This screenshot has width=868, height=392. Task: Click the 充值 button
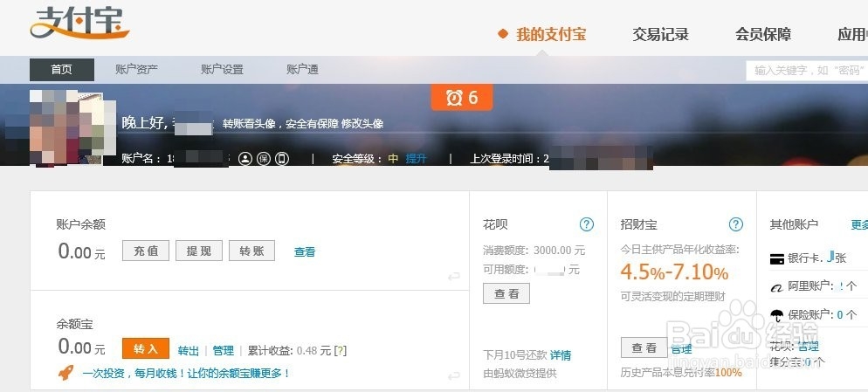click(x=146, y=251)
